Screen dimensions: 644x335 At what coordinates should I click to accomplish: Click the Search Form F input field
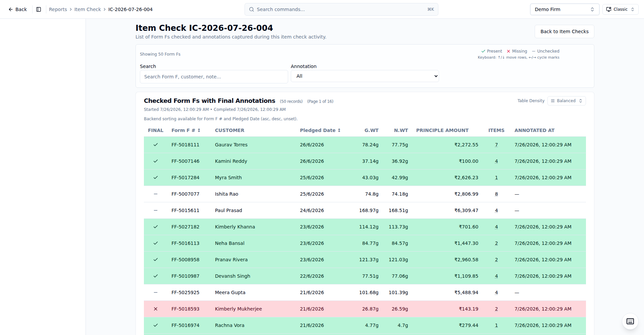click(214, 77)
